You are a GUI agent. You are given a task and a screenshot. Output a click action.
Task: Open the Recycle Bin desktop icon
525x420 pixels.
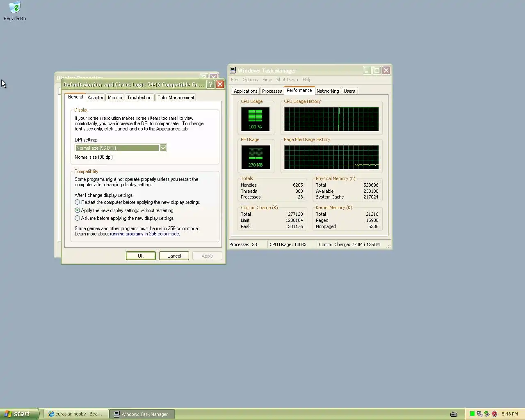[x=15, y=11]
